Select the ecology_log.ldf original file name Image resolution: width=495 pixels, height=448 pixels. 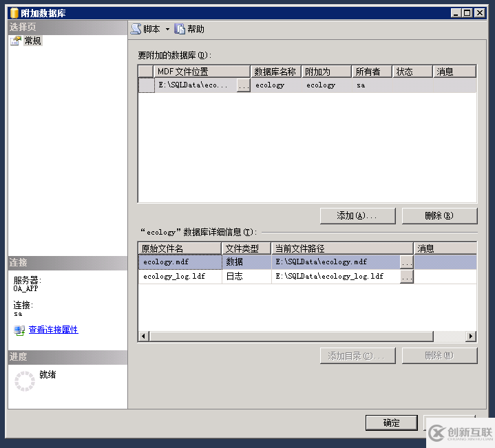pyautogui.click(x=180, y=277)
